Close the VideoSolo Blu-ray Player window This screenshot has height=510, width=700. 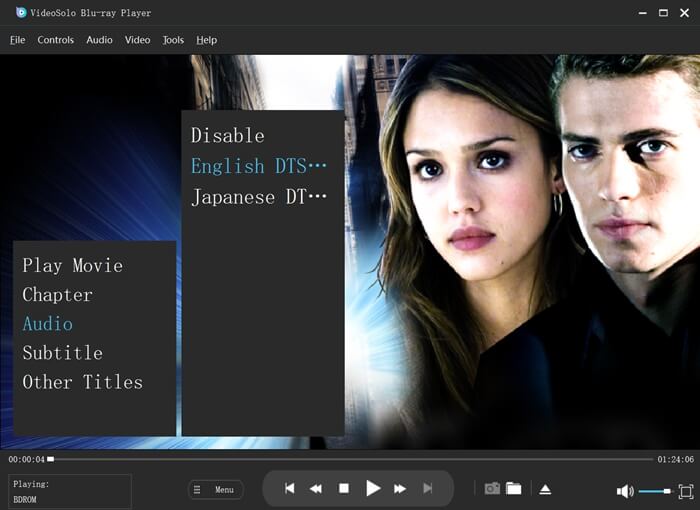pyautogui.click(x=684, y=13)
